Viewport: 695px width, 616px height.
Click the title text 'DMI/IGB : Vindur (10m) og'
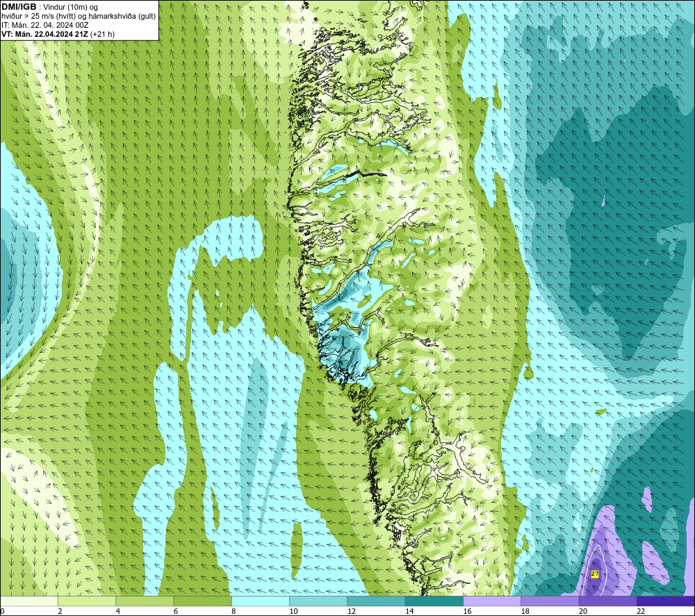49,7
